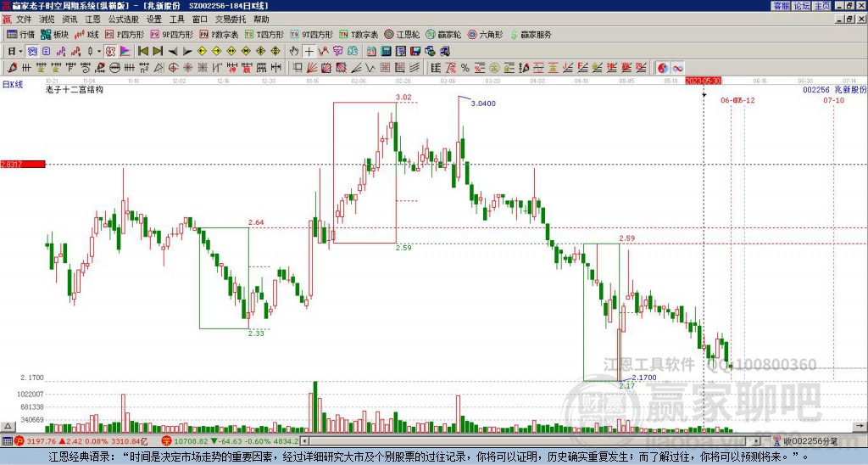
Task: Jump to first bar icon
Action: (142, 52)
